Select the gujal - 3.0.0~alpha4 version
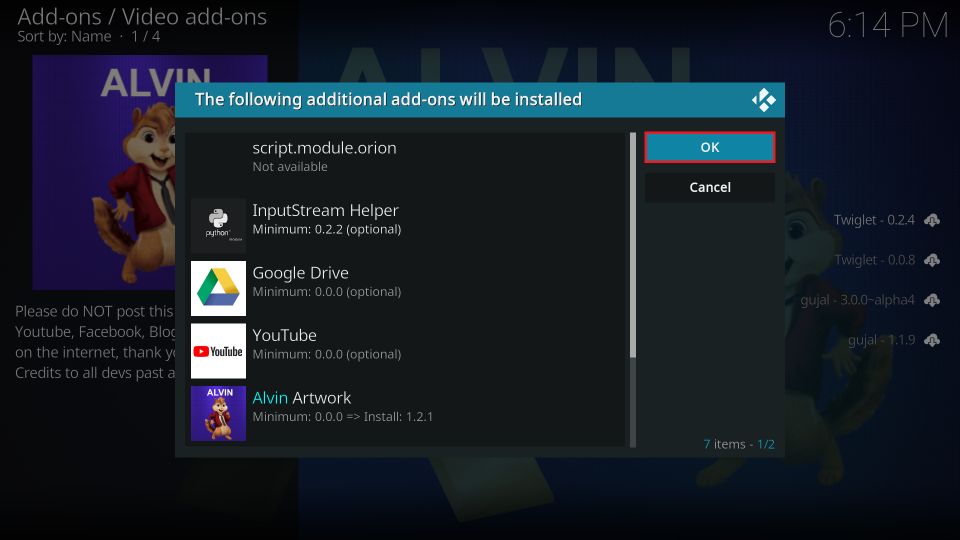This screenshot has width=960, height=540. 857,300
